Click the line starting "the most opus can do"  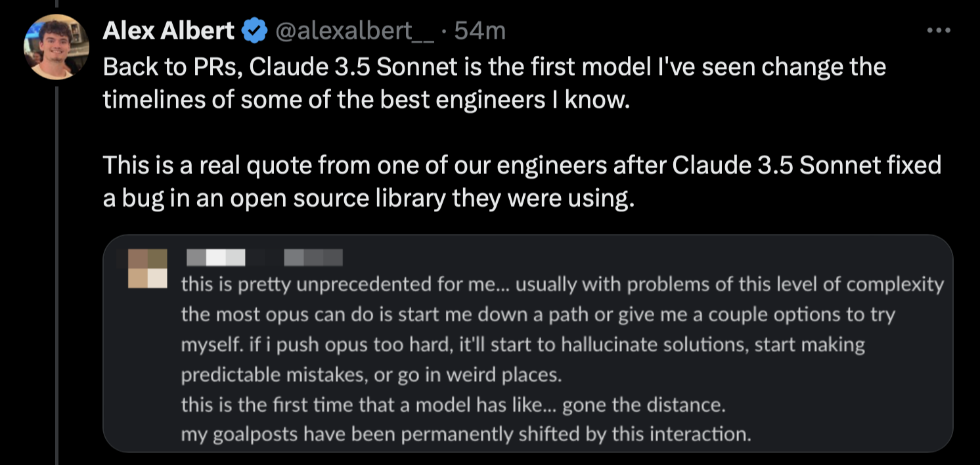537,315
